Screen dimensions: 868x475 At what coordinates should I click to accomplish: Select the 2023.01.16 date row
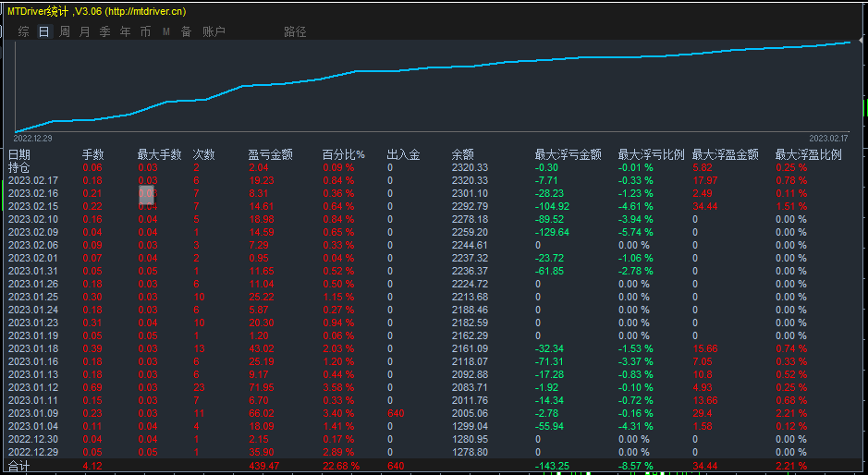(33, 361)
